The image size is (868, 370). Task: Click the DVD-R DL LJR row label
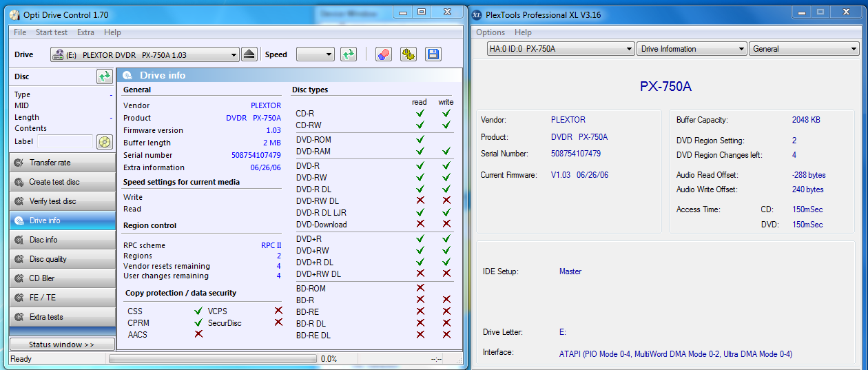(321, 213)
